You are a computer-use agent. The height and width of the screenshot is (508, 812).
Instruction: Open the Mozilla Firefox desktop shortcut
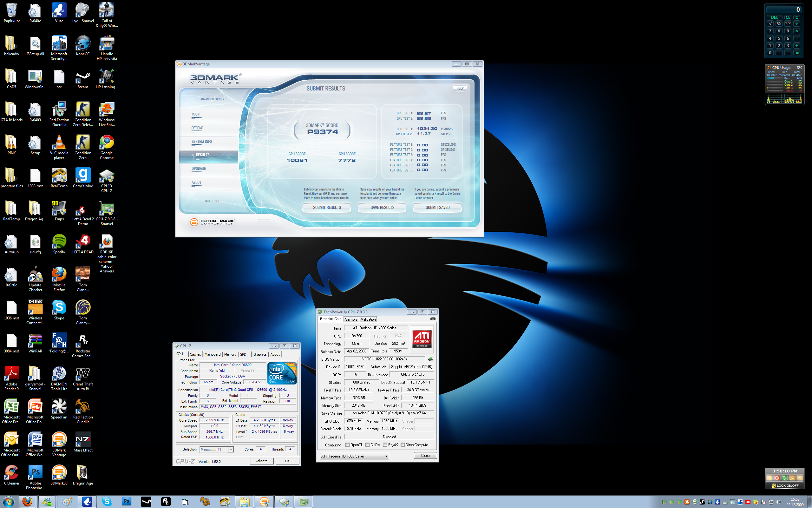59,279
